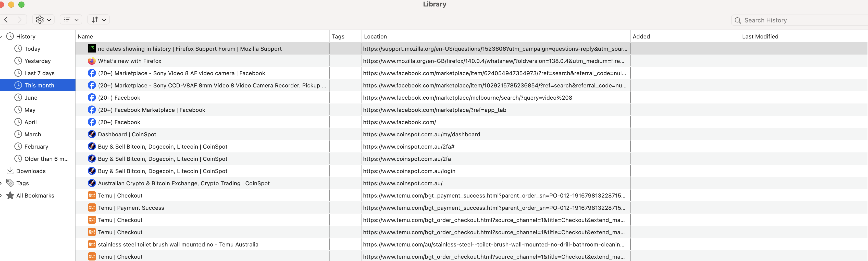
Task: Open the Organize gear menu
Action: [43, 20]
